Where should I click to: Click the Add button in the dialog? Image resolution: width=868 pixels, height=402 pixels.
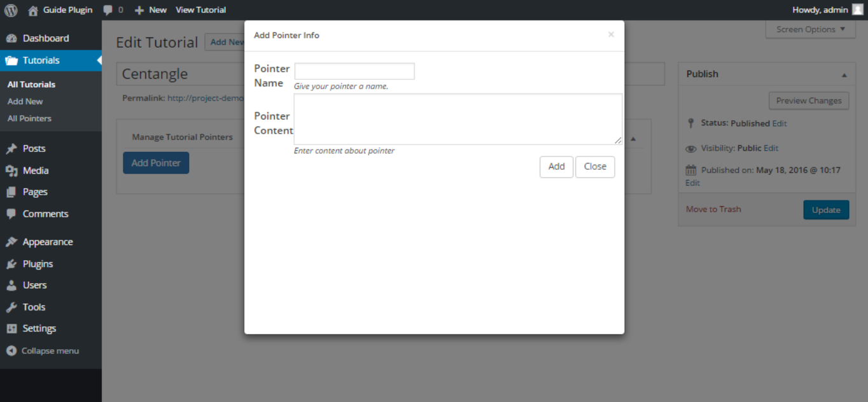[x=556, y=167]
